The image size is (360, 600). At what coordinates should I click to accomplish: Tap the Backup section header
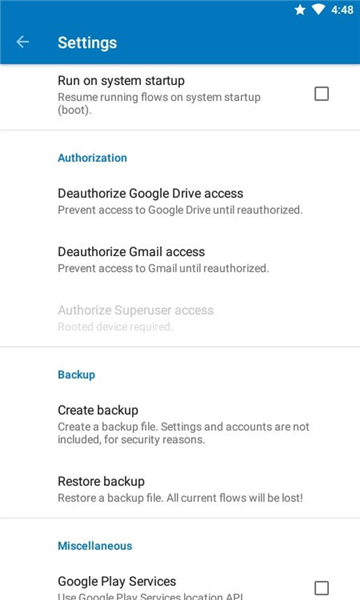(x=77, y=375)
